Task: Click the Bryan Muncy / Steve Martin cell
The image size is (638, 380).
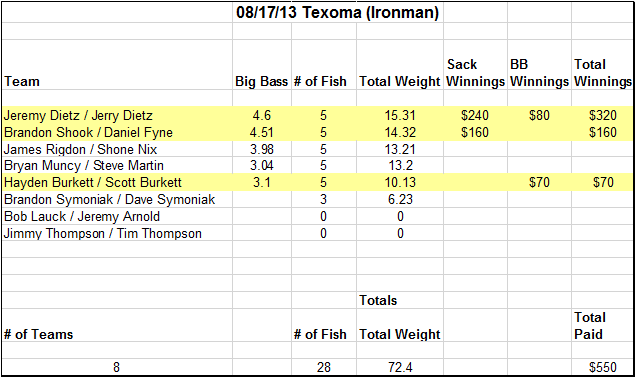Action: click(x=117, y=166)
